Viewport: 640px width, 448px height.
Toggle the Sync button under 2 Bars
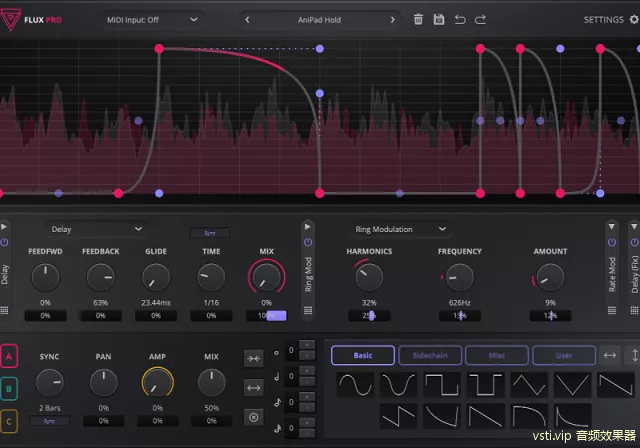(49, 422)
